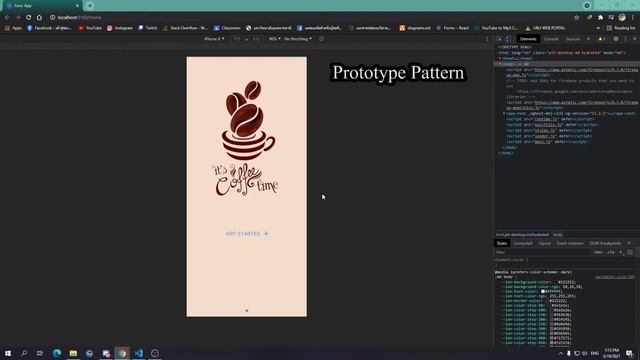Click GET STARTED button in the app
The image size is (640, 360).
tap(247, 234)
